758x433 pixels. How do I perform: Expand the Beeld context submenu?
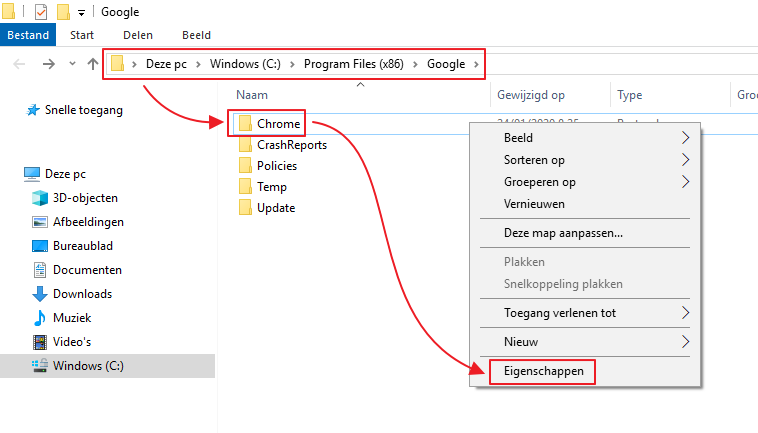pos(585,138)
